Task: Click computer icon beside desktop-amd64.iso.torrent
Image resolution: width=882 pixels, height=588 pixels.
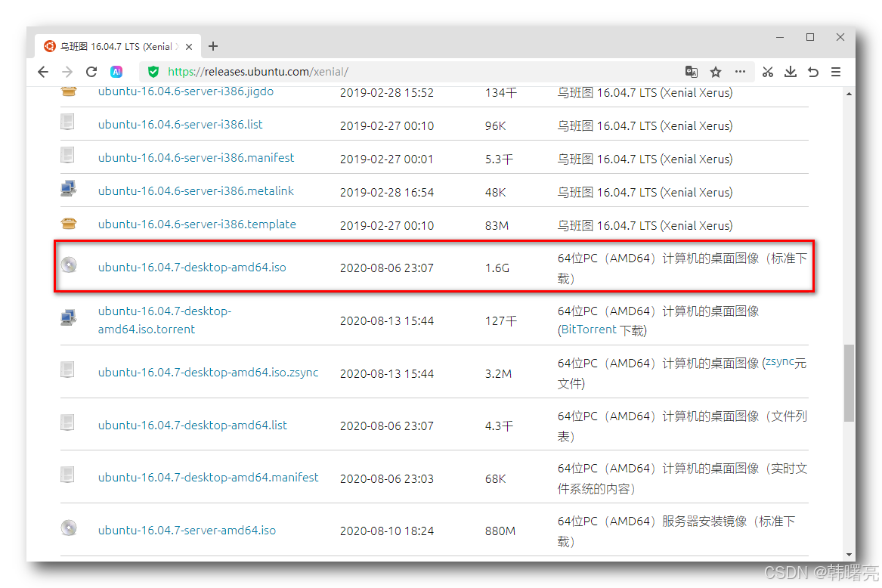Action: pos(69,318)
